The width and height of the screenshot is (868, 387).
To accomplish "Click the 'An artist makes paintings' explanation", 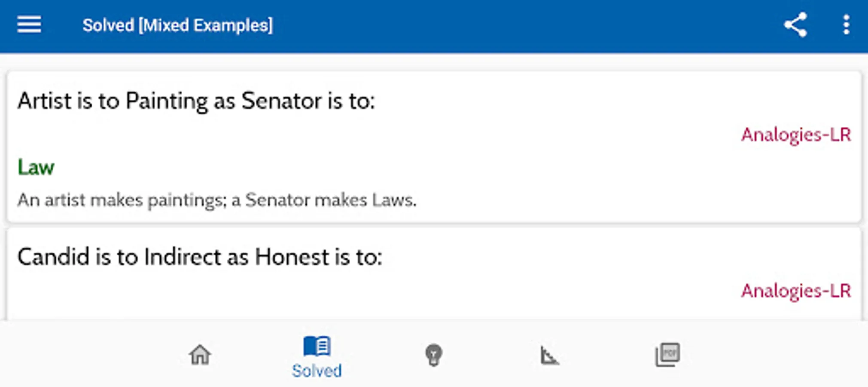I will point(216,200).
